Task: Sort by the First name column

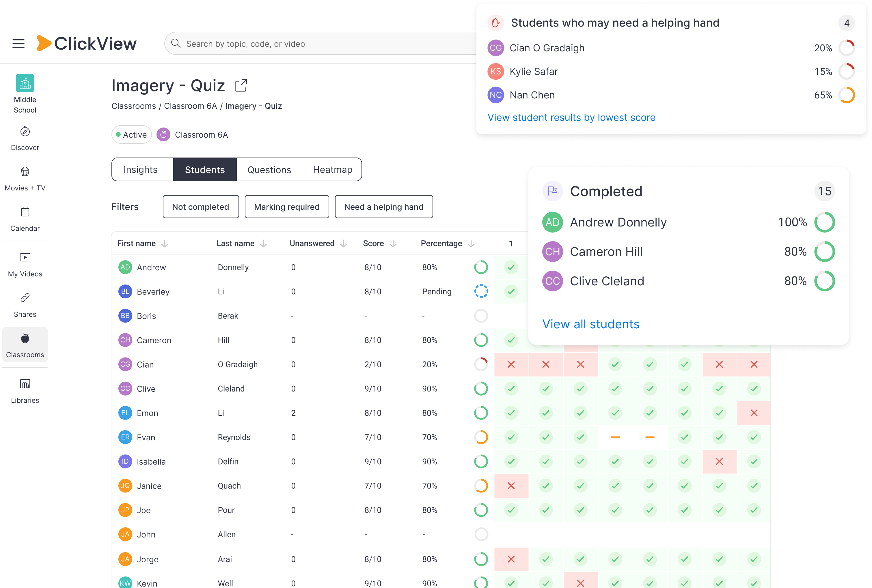Action: point(143,244)
